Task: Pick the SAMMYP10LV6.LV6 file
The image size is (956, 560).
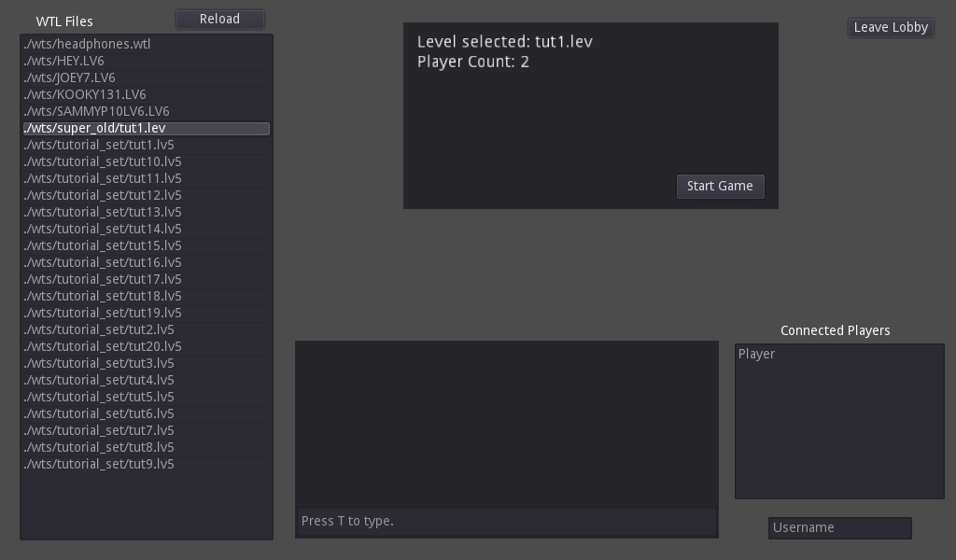Action: point(97,111)
